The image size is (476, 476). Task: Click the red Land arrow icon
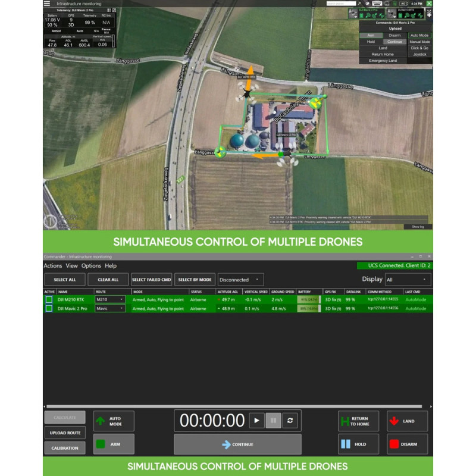tap(394, 421)
